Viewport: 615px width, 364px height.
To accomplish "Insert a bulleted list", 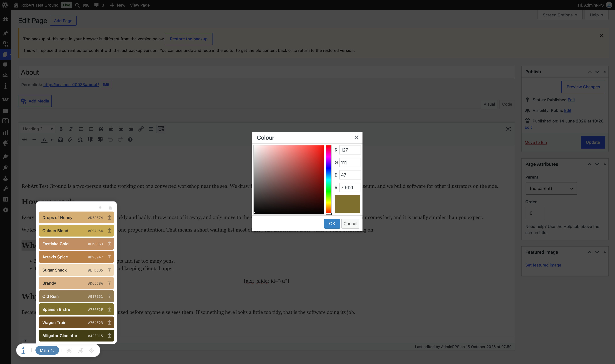I will click(81, 129).
